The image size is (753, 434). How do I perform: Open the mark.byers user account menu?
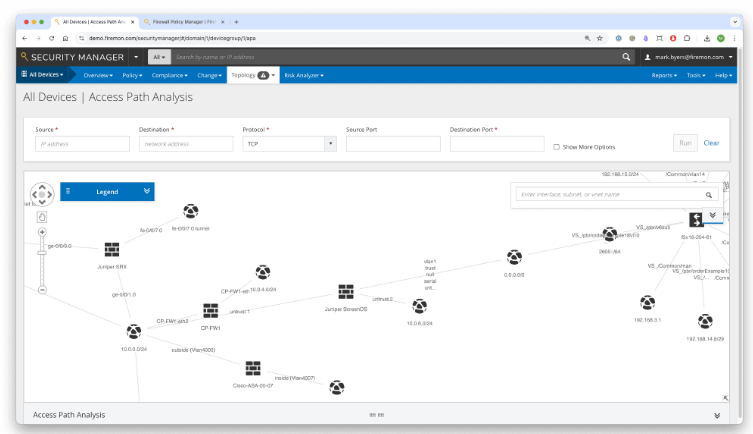pyautogui.click(x=689, y=57)
